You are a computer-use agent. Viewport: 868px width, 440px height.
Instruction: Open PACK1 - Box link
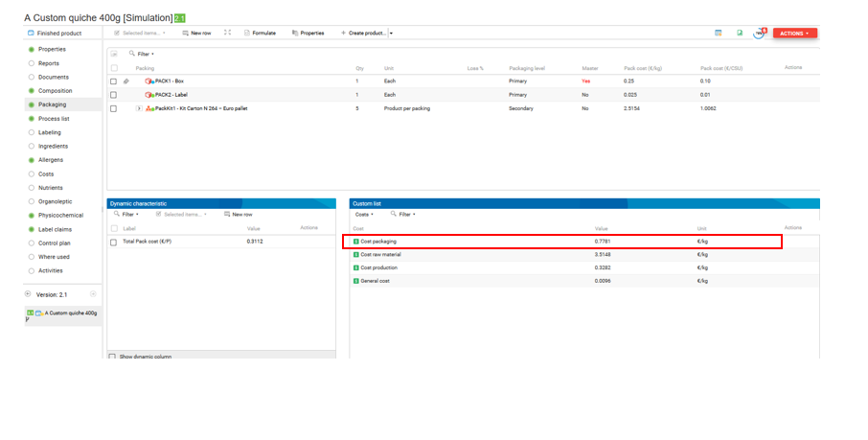[170, 81]
